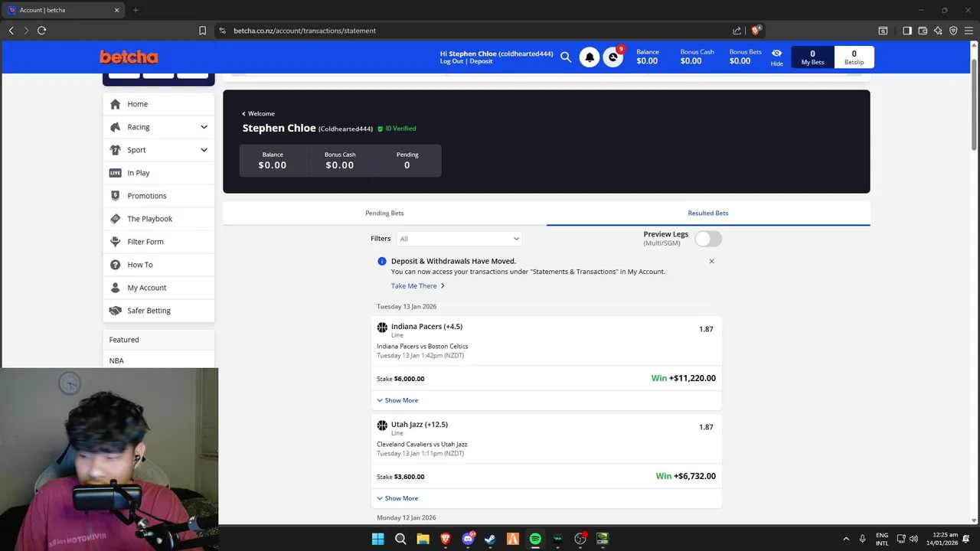
Task: Open The Playbook in sidebar
Action: 158,219
